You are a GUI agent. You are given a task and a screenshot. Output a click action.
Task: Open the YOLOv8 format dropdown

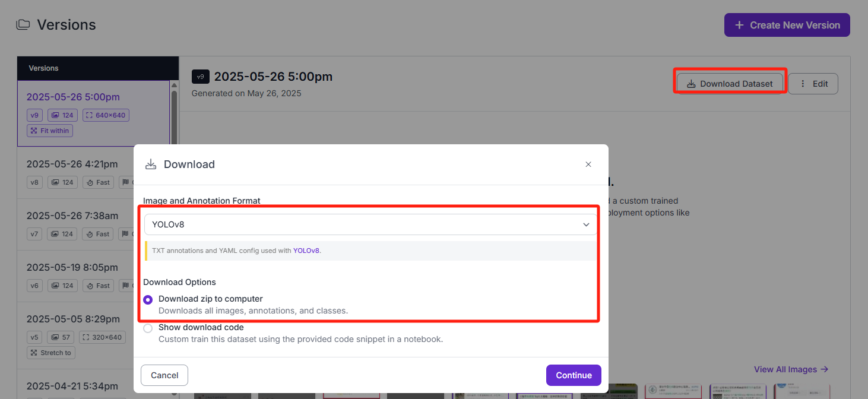(370, 224)
